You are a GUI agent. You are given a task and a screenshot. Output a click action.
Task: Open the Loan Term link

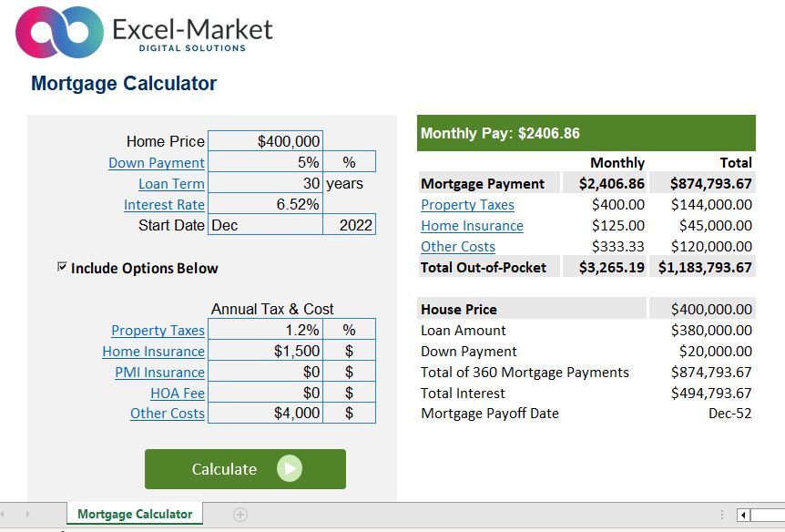(x=171, y=184)
